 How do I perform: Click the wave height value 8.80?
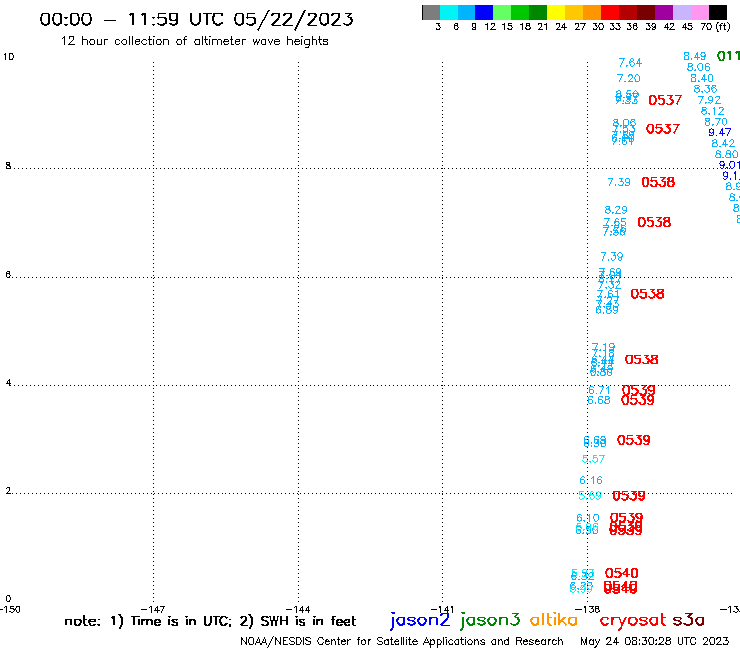(x=726, y=154)
